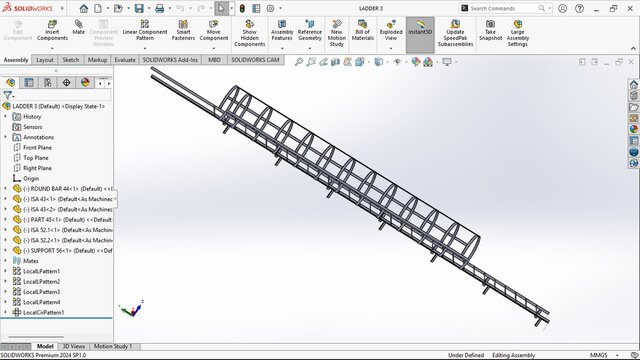
Task: Select Move Component tool
Action: pos(213,31)
